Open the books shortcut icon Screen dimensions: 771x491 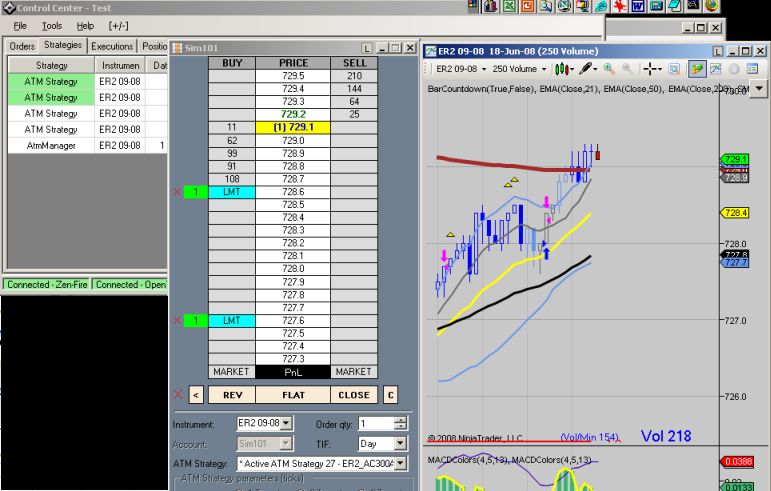click(x=491, y=6)
